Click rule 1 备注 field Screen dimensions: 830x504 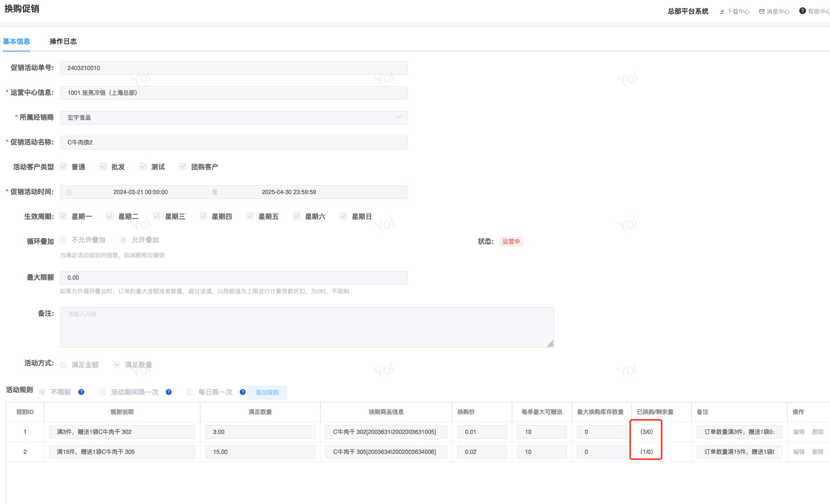tap(740, 432)
